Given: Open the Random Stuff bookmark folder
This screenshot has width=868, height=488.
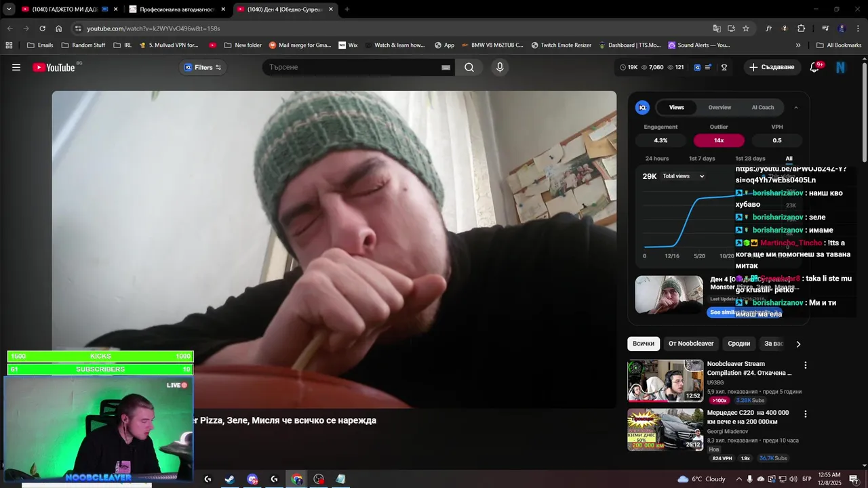Looking at the screenshot, I should (83, 45).
